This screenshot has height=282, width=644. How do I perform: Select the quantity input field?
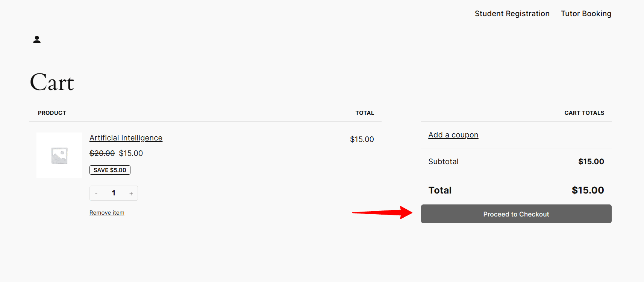(x=114, y=193)
